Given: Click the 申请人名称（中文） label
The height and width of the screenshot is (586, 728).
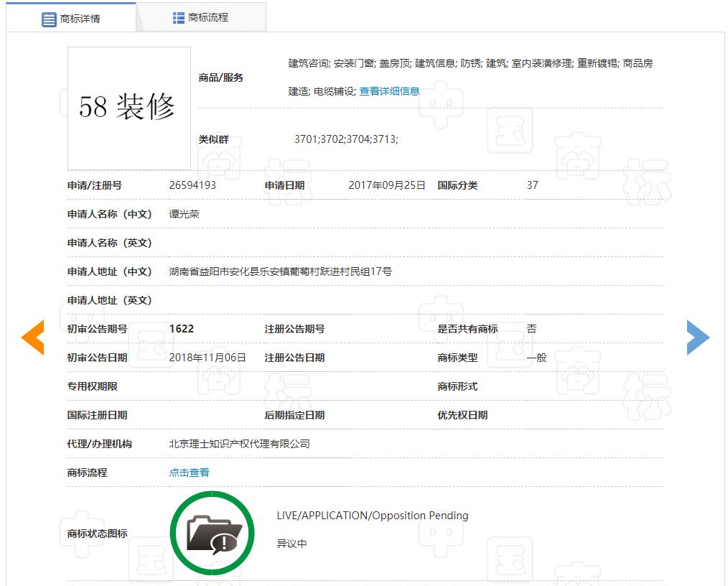Looking at the screenshot, I should pyautogui.click(x=110, y=214).
